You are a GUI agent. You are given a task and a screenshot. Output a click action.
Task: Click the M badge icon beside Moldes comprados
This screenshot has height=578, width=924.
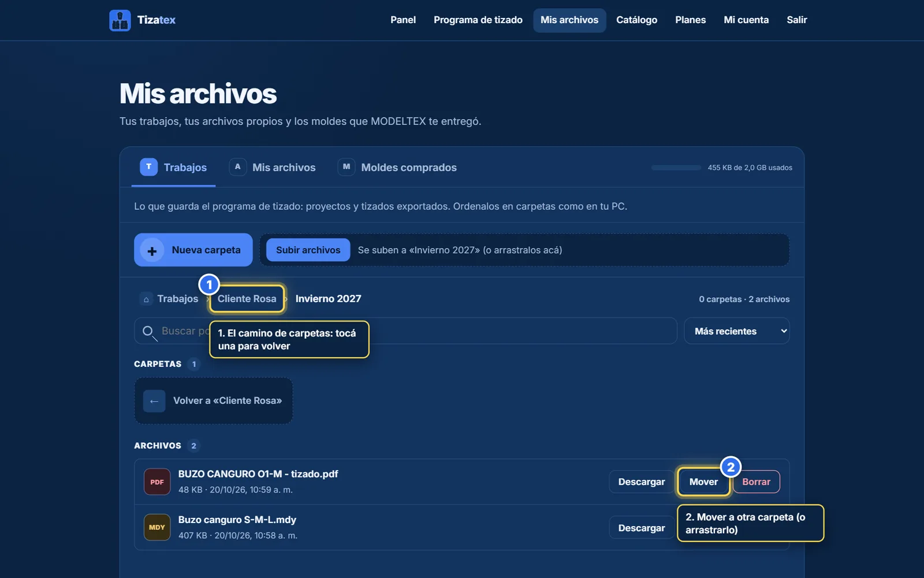click(x=346, y=167)
